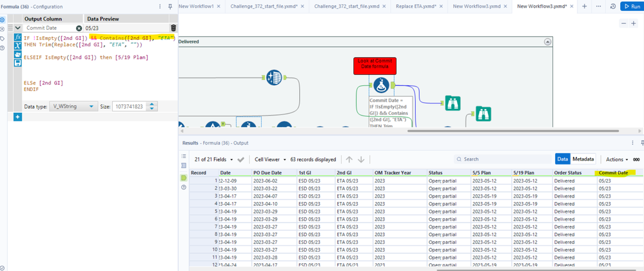
Task: Open a new workflow tab with plus
Action: pos(585,6)
